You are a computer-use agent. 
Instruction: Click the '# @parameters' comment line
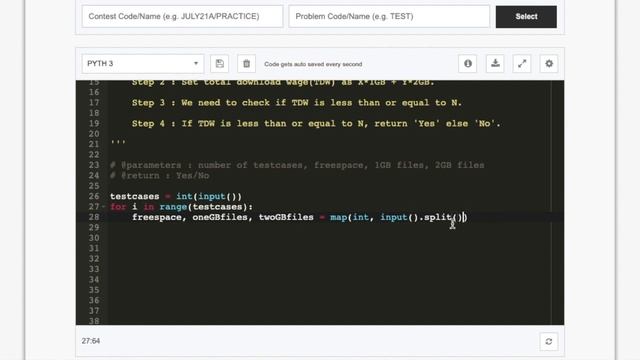coord(297,165)
